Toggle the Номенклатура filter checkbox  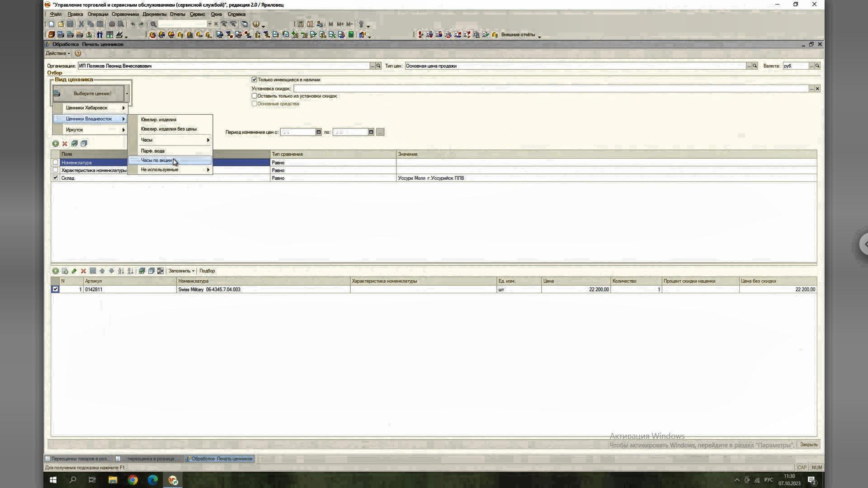click(55, 162)
